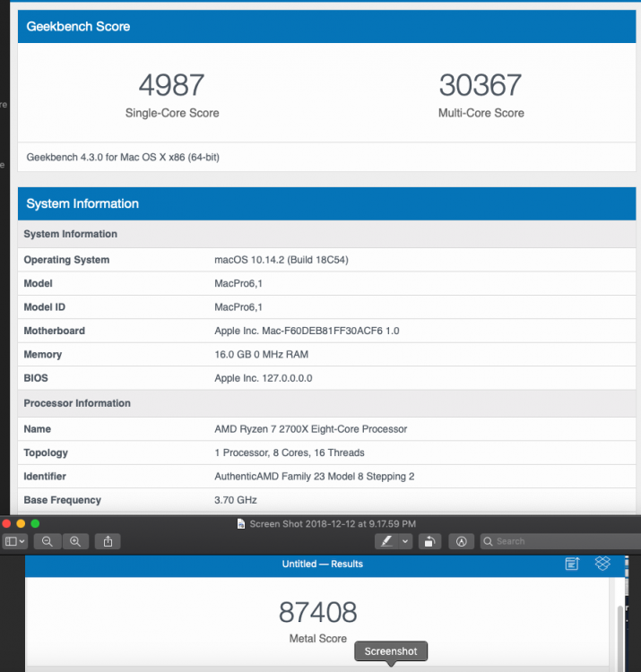The image size is (641, 672).
Task: Click AMD Ryzen 7 2700X processor name
Action: click(x=310, y=429)
